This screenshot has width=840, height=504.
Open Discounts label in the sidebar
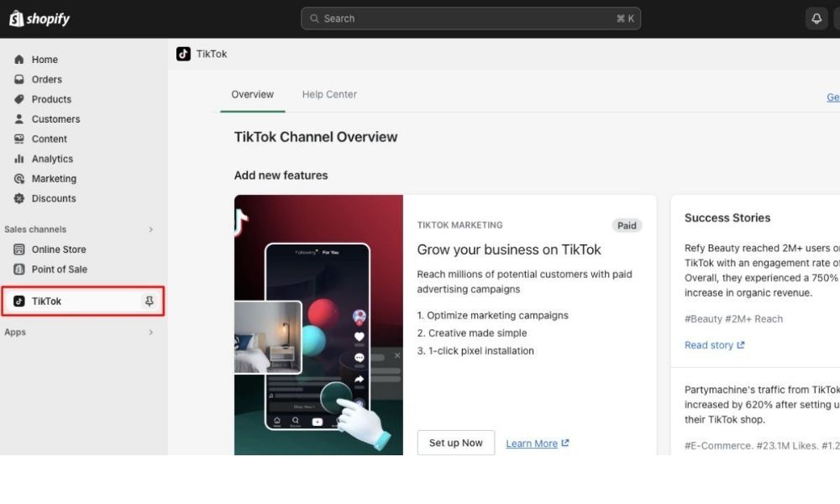click(54, 198)
